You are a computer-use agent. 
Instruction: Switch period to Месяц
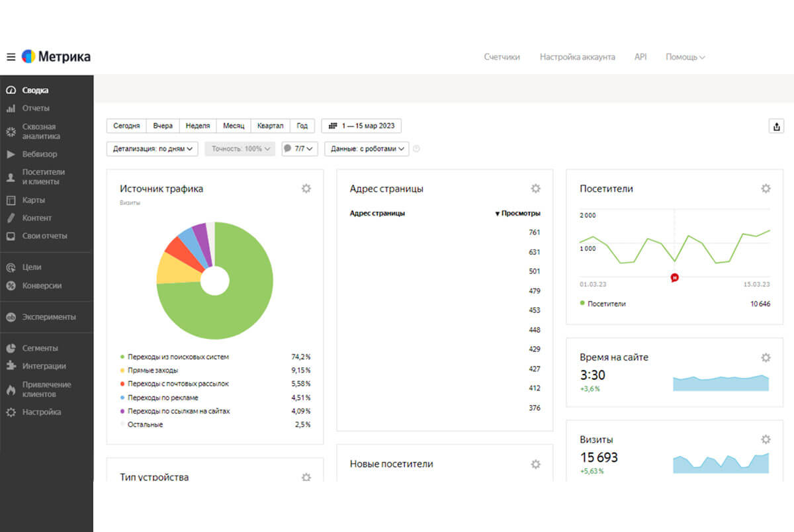234,126
